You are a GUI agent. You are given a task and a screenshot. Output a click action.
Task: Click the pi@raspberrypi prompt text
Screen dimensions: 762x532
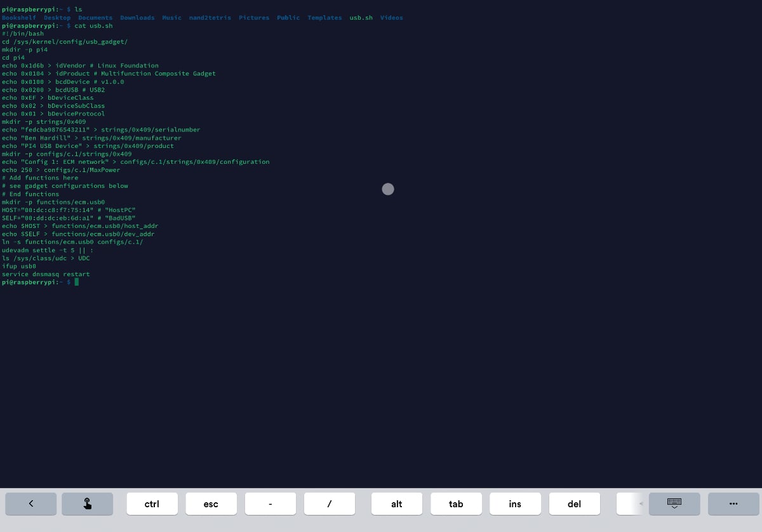(x=30, y=282)
